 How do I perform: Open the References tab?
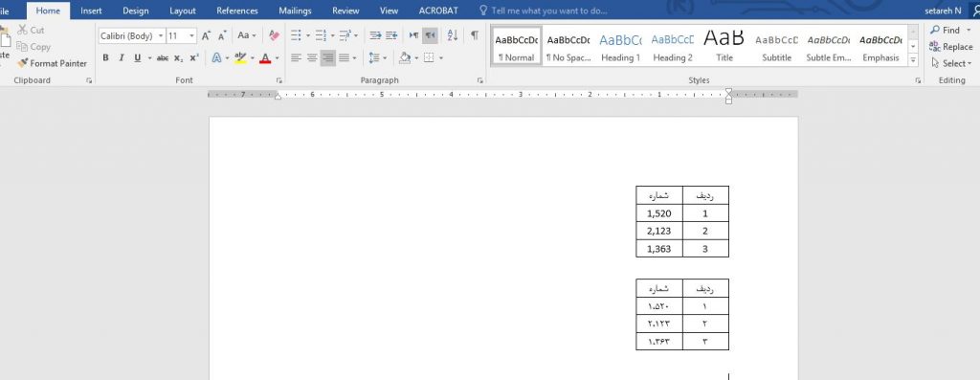[237, 11]
